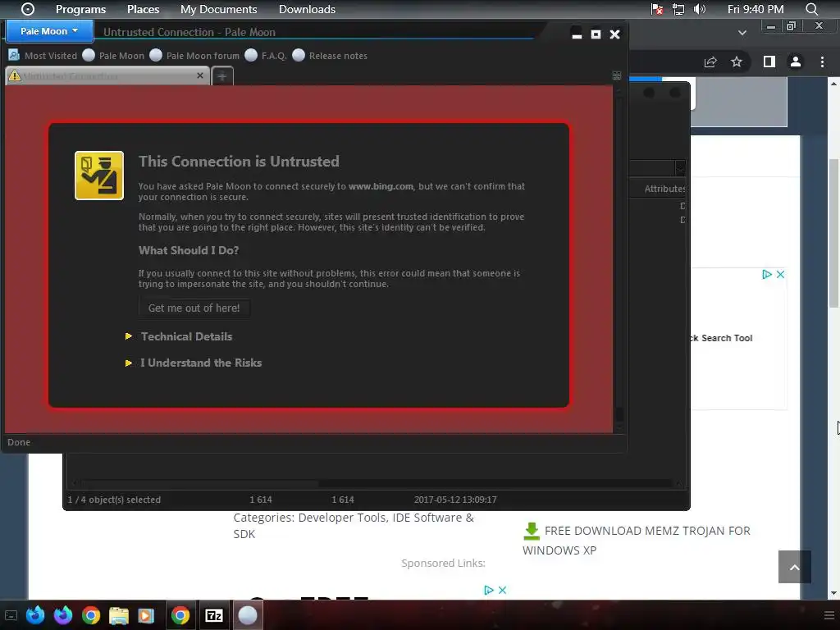Open the Pale Moon bookmark
The height and width of the screenshot is (630, 840).
(113, 55)
